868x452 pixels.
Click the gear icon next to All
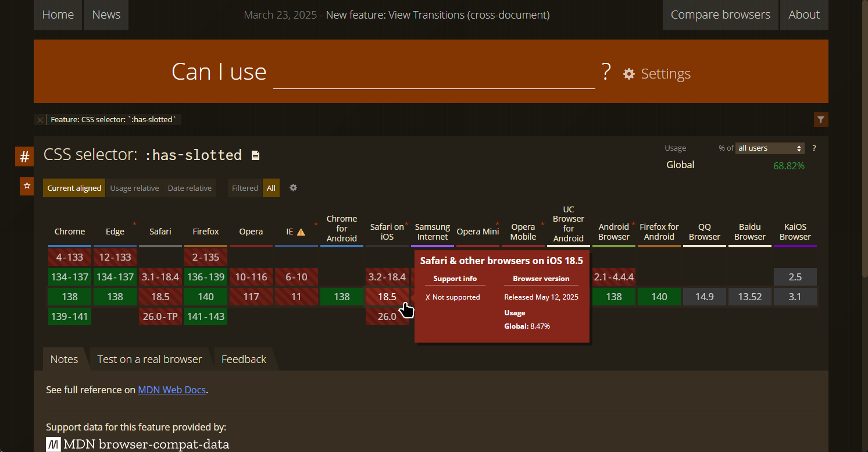[293, 188]
